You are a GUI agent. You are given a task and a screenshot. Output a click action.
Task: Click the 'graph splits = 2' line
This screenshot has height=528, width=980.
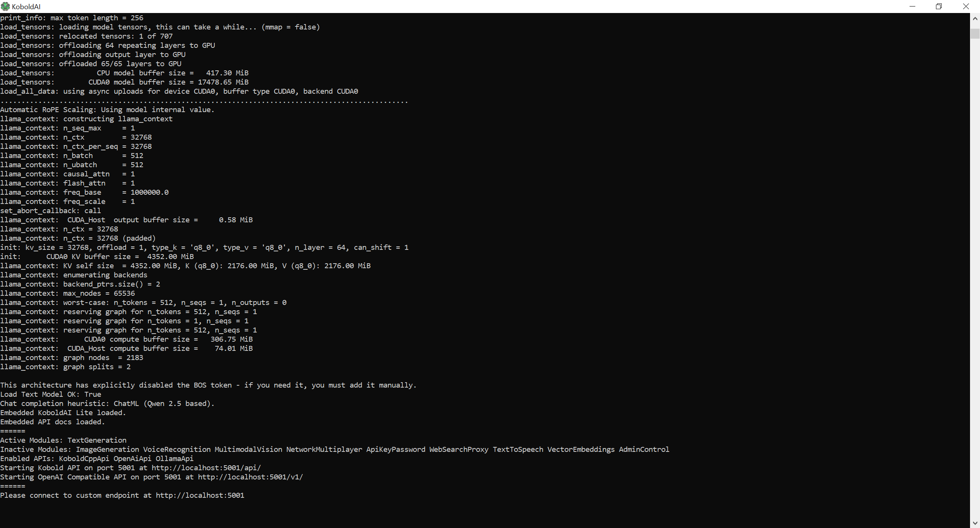pos(65,367)
